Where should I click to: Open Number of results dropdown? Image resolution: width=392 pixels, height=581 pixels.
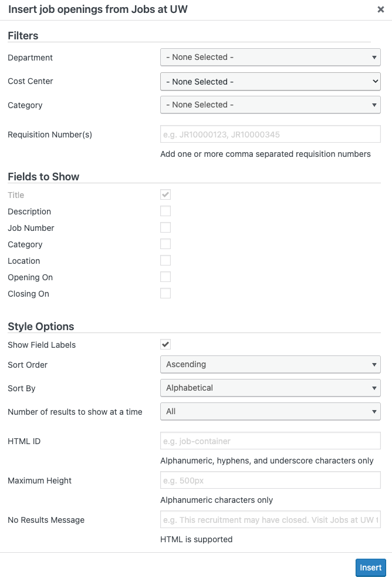click(x=270, y=412)
